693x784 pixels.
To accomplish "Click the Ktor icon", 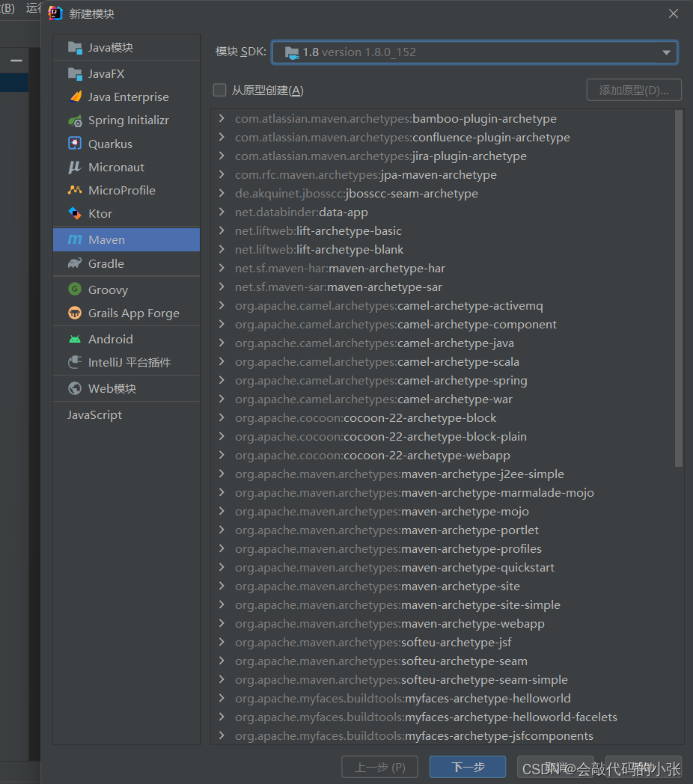I will (75, 213).
